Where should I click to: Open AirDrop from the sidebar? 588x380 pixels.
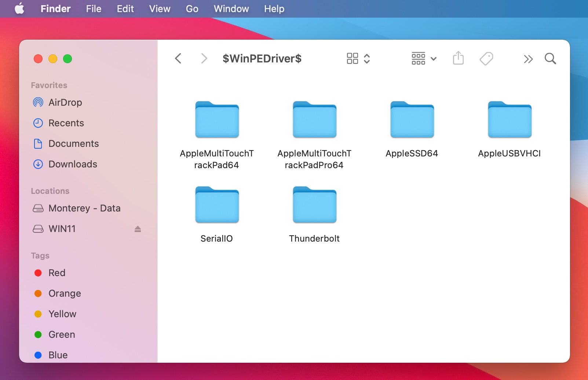[65, 102]
